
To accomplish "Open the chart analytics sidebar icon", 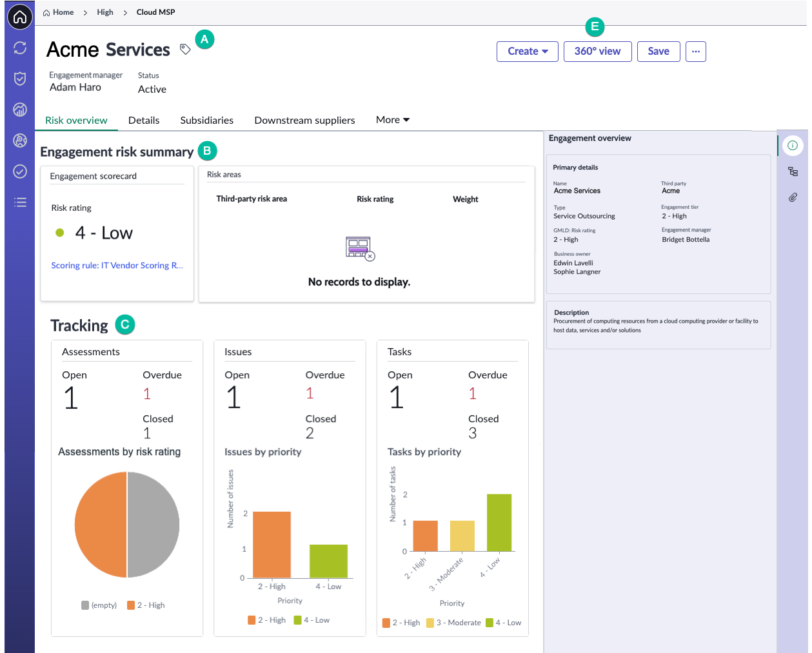I will pyautogui.click(x=20, y=110).
